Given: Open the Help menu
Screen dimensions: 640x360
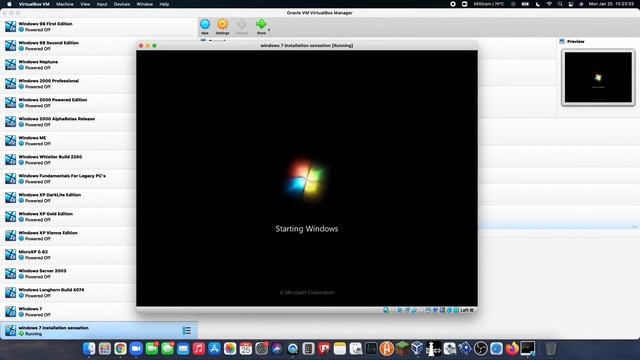Looking at the screenshot, I should pyautogui.click(x=164, y=4).
